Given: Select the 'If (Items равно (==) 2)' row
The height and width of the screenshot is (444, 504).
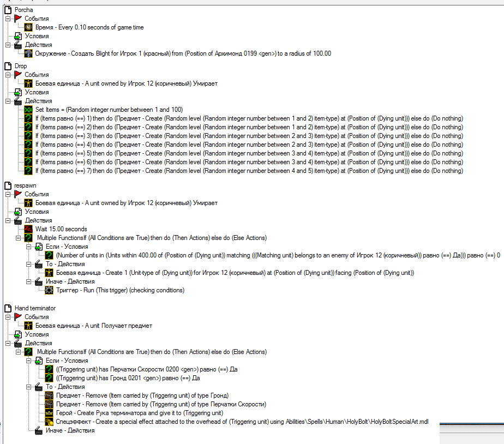Looking at the screenshot, I should tap(249, 127).
